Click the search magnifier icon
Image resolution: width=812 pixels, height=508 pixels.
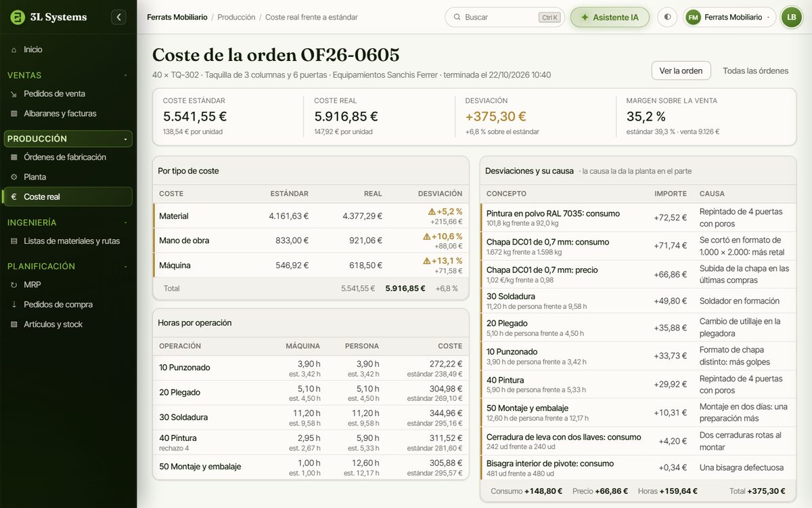[x=457, y=17]
